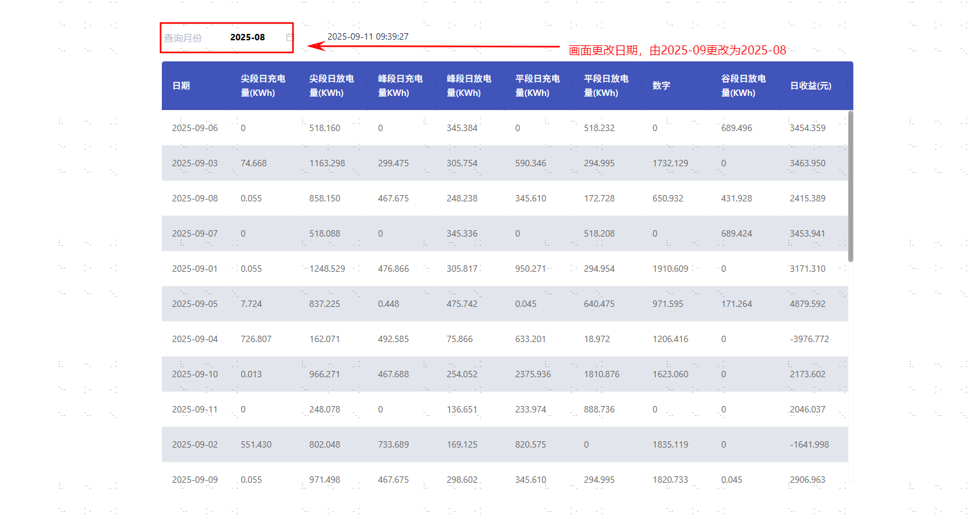Screen dimensions: 980x532
Task: Click the negative income value -1641.998
Action: coord(809,444)
